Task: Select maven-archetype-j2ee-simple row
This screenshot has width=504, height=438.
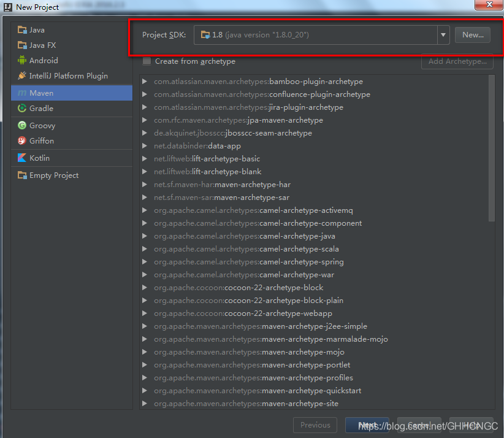Action: point(314,326)
